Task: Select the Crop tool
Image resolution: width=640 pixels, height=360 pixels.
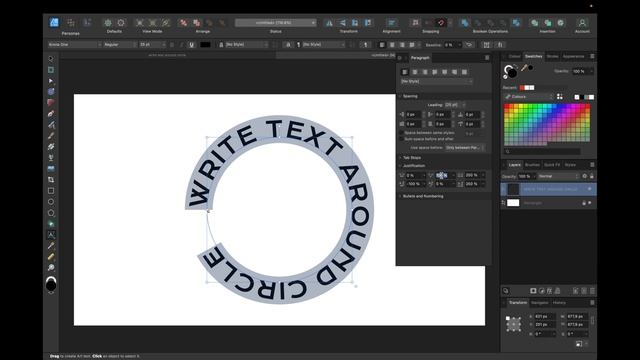Action: (51, 180)
